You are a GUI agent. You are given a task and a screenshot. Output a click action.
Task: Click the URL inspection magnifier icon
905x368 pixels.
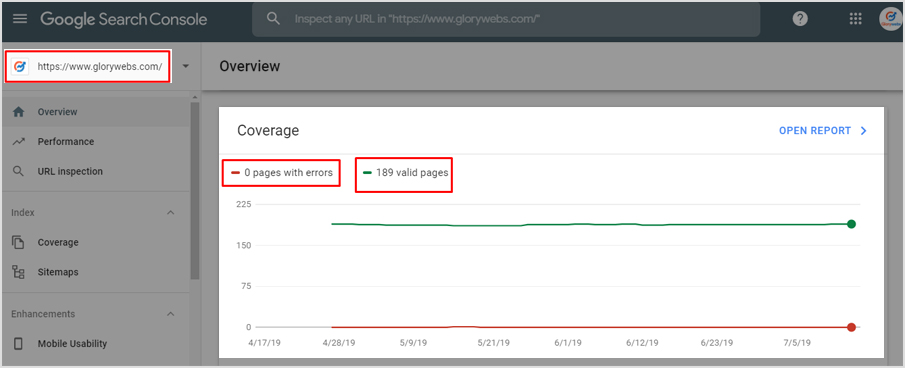(x=18, y=171)
